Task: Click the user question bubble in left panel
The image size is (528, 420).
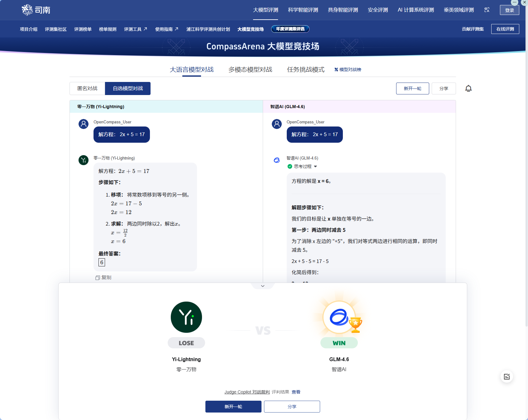Action: coord(122,135)
